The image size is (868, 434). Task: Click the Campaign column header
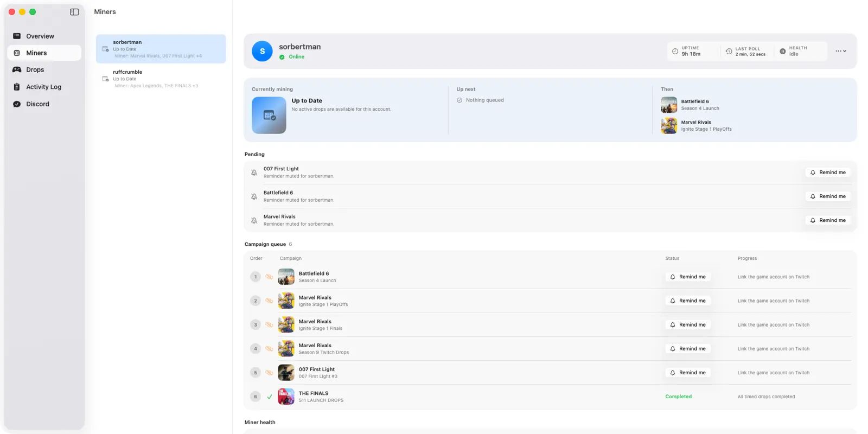pyautogui.click(x=291, y=258)
